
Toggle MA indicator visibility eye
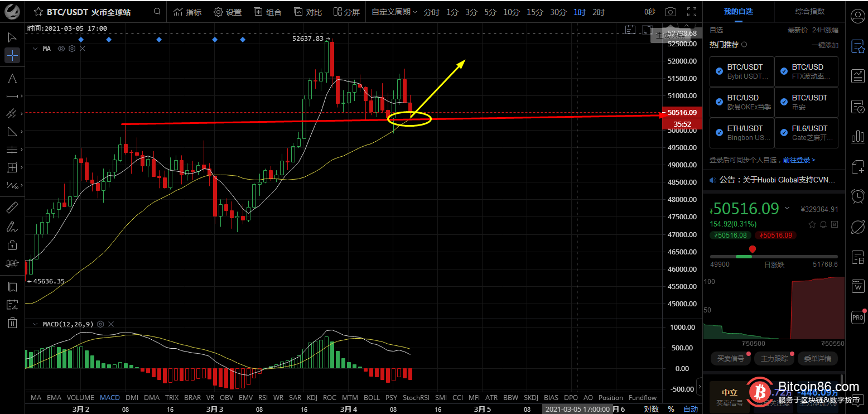tap(61, 49)
